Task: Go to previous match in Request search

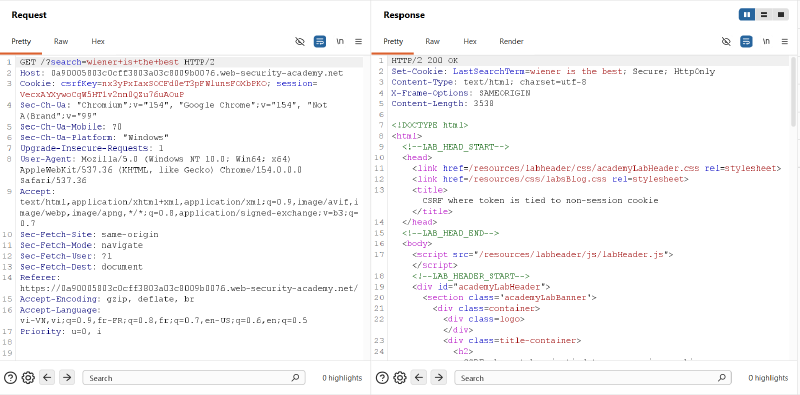Action: [47, 378]
